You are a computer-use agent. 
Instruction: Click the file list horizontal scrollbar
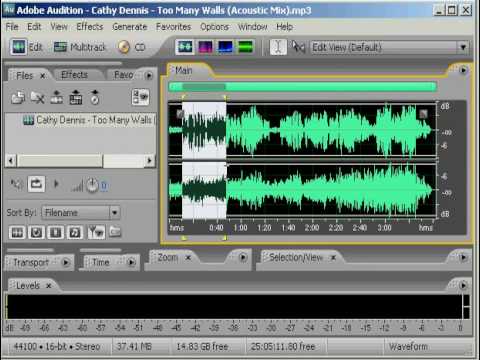[x=80, y=161]
